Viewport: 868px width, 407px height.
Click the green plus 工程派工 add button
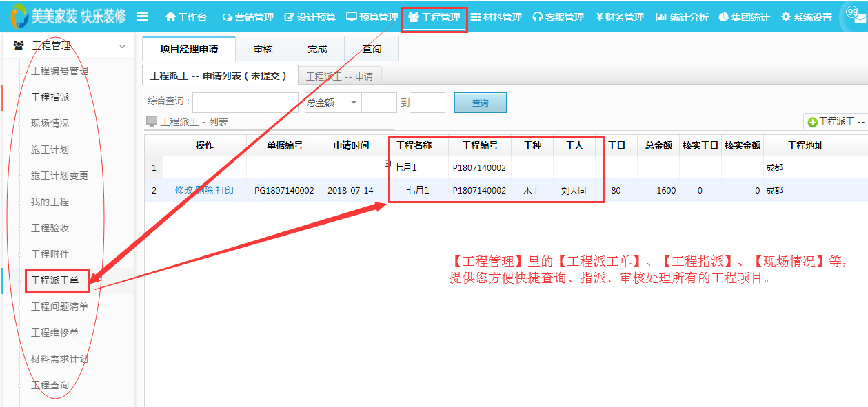click(836, 122)
